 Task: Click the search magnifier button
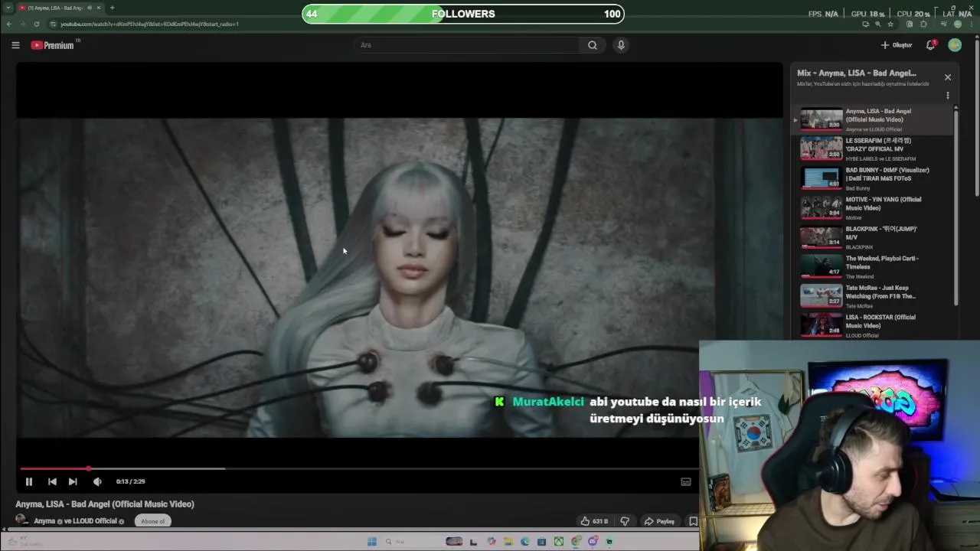(592, 45)
